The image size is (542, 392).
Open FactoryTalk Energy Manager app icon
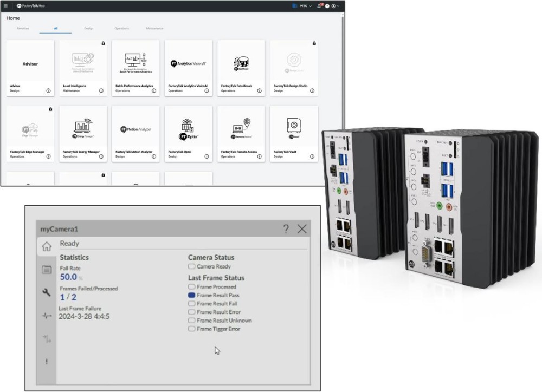83,129
